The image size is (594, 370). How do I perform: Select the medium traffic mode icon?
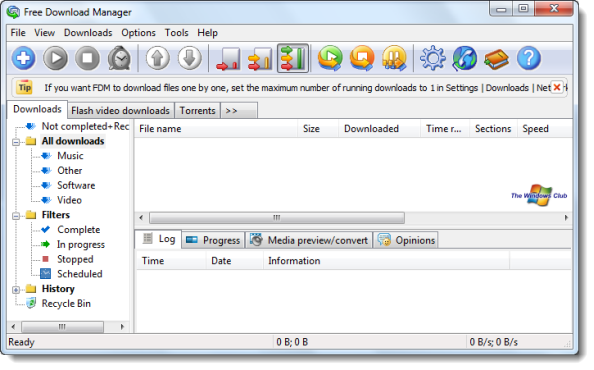pos(260,59)
